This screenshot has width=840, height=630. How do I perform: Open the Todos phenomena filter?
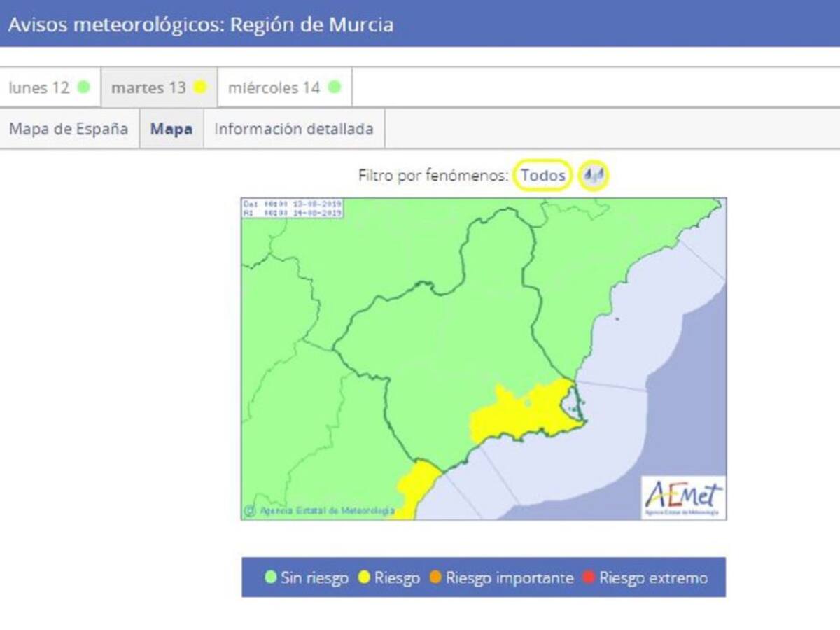tap(543, 176)
